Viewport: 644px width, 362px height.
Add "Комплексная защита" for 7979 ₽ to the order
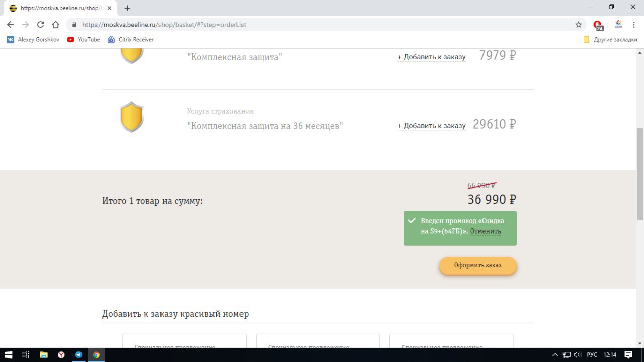pos(432,57)
